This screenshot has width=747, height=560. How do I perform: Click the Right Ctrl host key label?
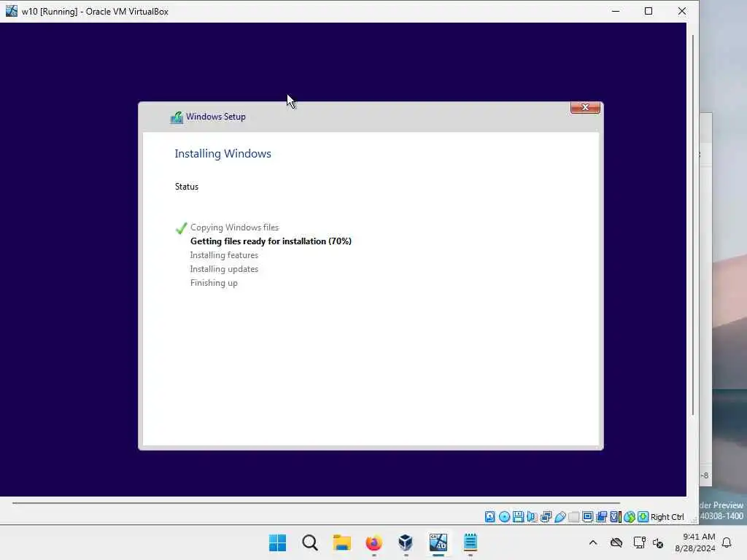tap(667, 517)
